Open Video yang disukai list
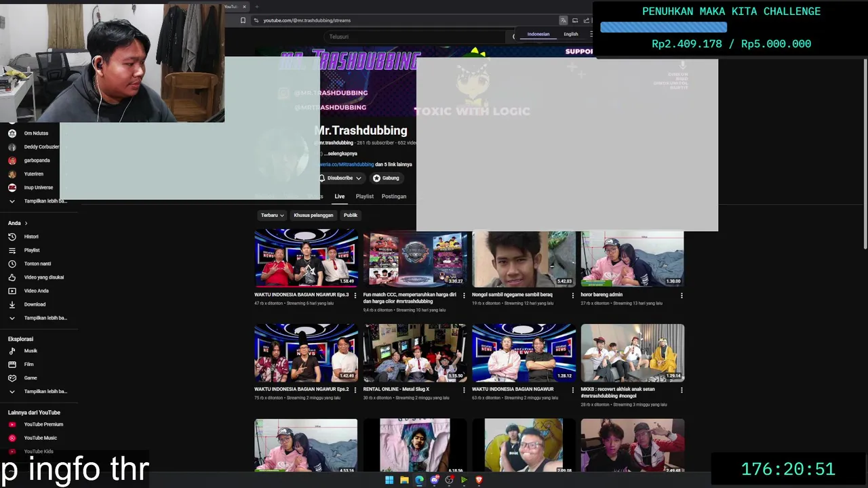The image size is (868, 488). tap(43, 277)
